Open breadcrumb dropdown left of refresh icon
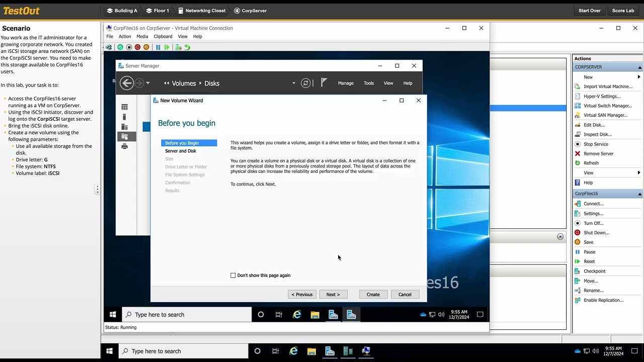 pyautogui.click(x=294, y=83)
